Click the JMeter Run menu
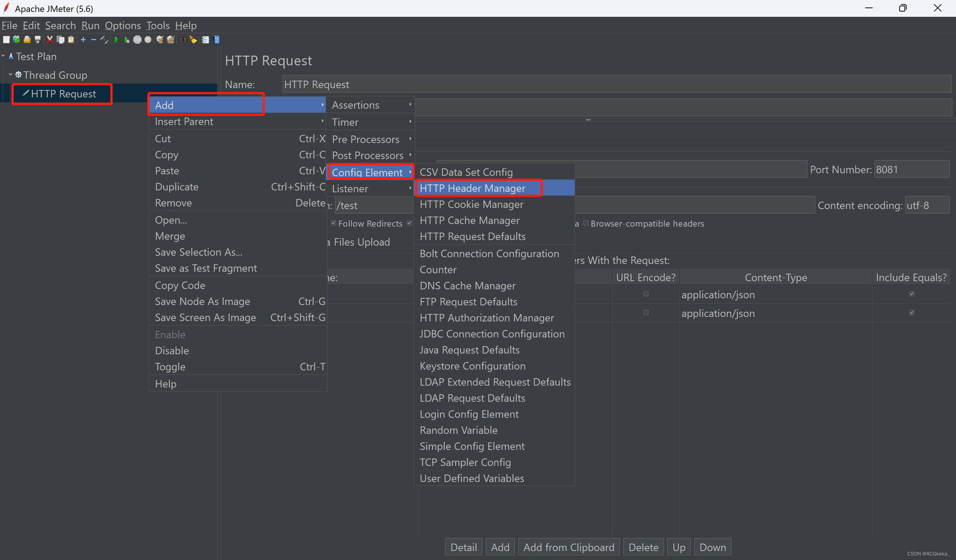The height and width of the screenshot is (560, 956). point(91,25)
